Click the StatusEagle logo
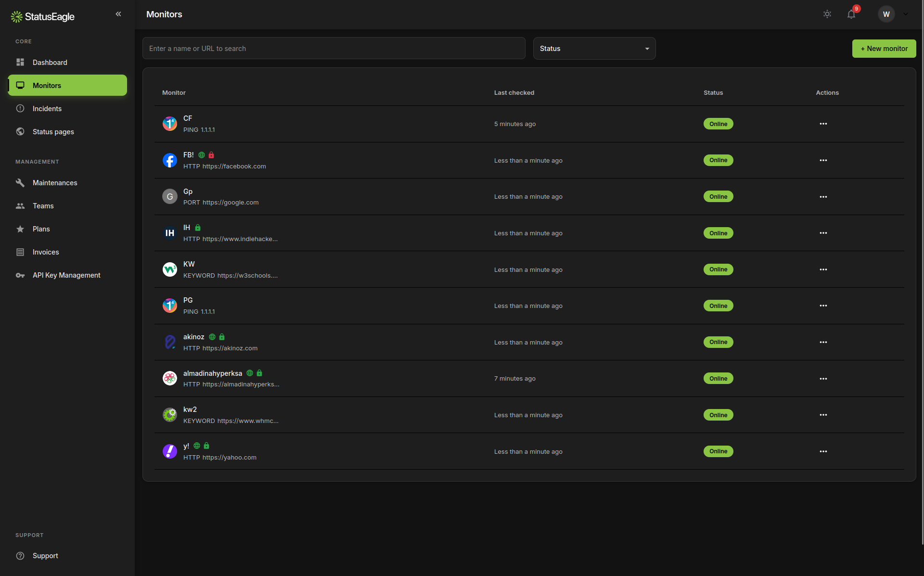The image size is (924, 576). 42,16
